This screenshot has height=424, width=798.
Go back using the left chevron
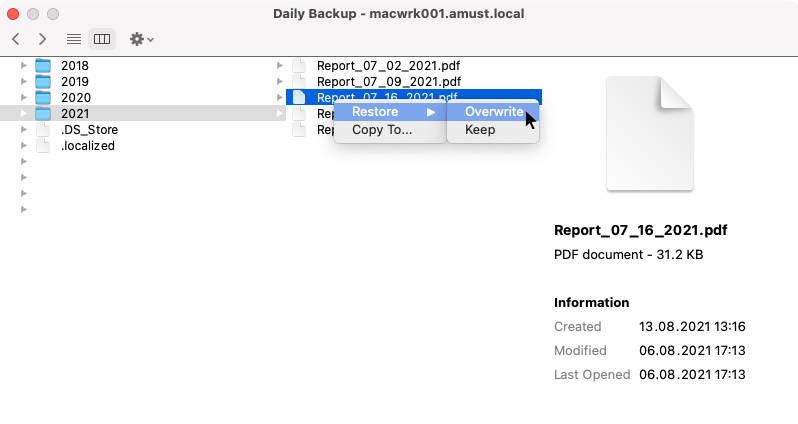[17, 39]
